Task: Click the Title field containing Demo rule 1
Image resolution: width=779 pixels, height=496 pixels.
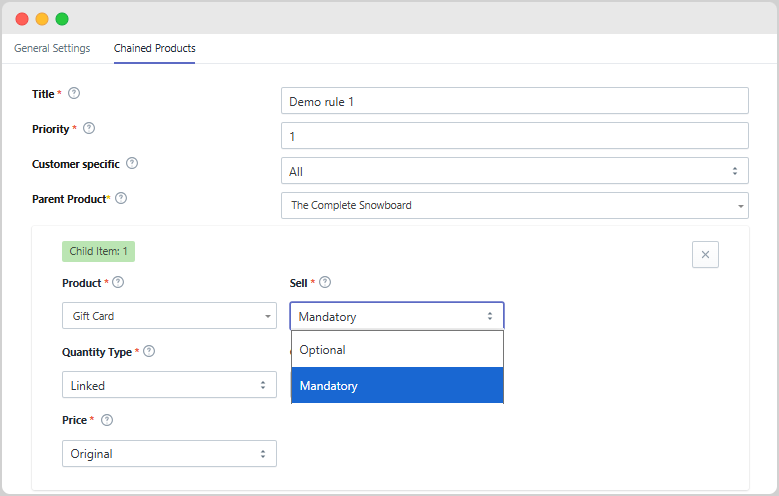Action: click(x=514, y=101)
